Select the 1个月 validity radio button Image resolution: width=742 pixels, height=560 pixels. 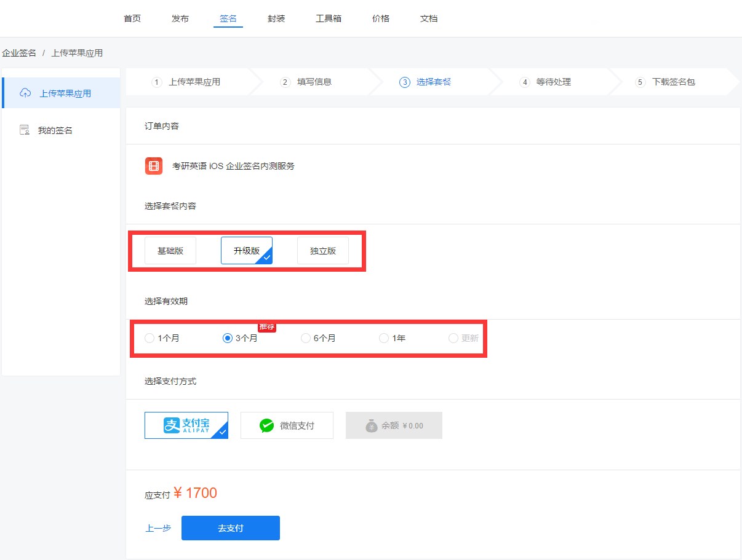point(150,338)
